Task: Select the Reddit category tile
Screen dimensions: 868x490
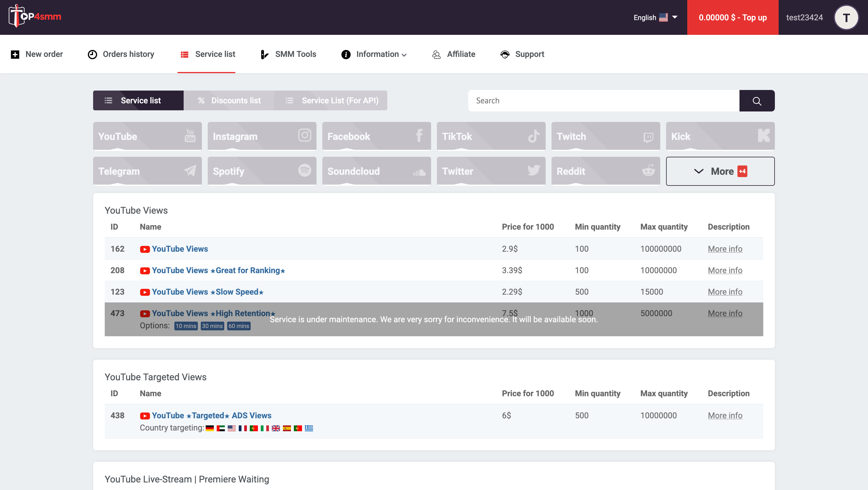Action: pos(605,171)
